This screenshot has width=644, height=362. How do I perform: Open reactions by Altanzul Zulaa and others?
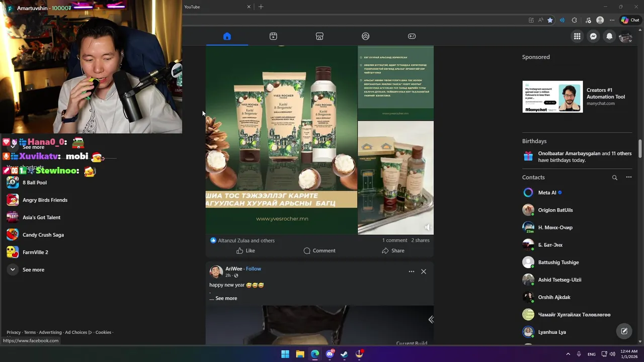point(246,240)
